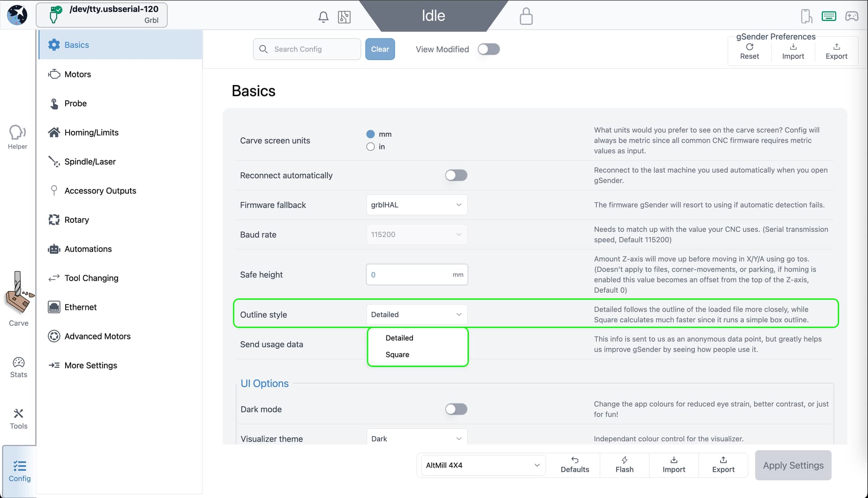
Task: Choose Square from outline style list
Action: [397, 354]
